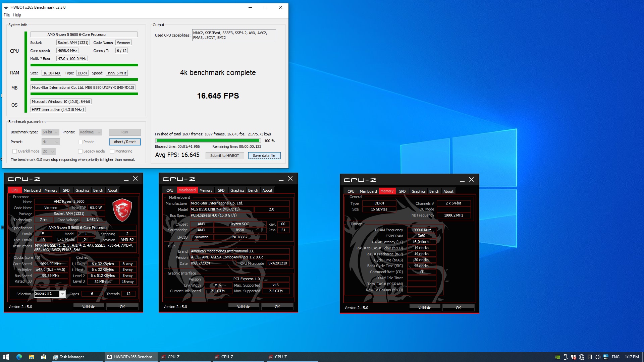Open the Preset 4k dropdown
644x362 pixels.
51,142
